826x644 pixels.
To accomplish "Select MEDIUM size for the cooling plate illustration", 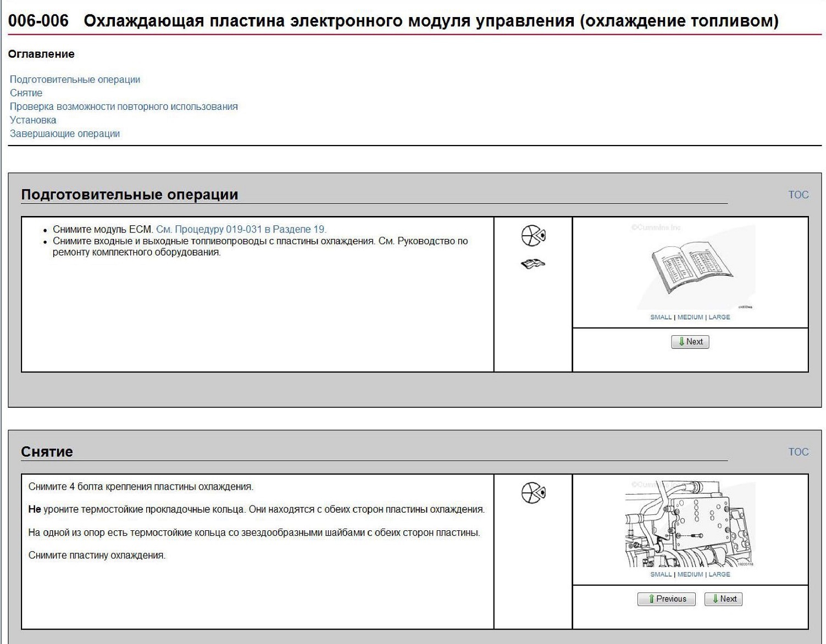I will point(690,574).
